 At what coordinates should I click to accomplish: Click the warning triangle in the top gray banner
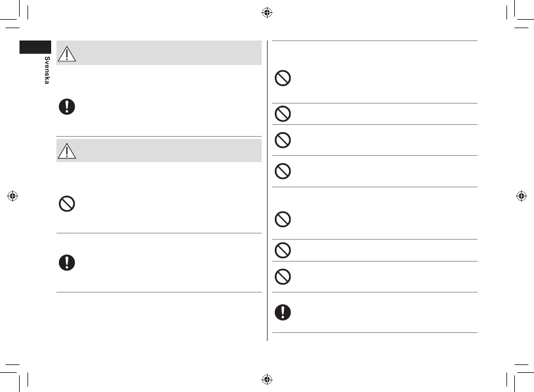pos(67,54)
